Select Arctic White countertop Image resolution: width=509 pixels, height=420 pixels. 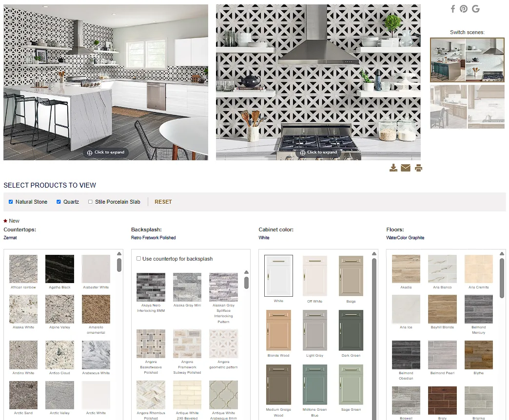[x=96, y=395]
